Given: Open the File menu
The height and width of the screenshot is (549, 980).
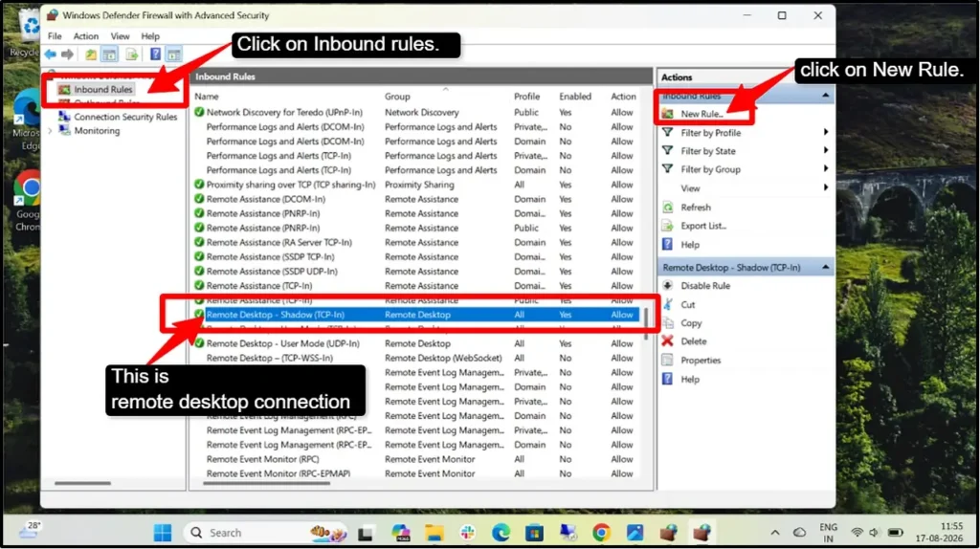Looking at the screenshot, I should [x=55, y=36].
